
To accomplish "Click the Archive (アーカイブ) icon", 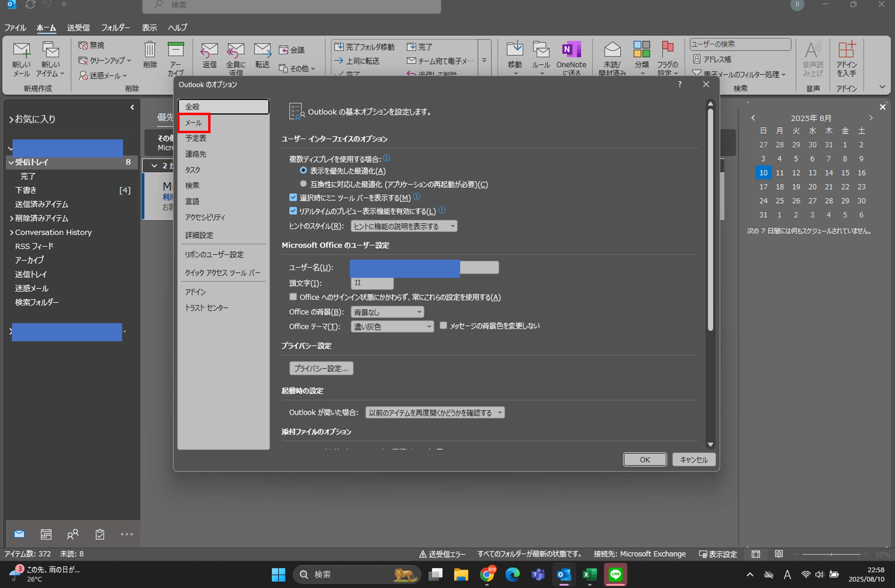I will pos(176,58).
